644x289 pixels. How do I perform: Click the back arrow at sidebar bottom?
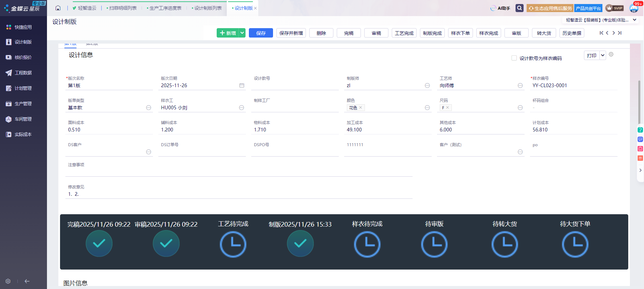[27, 281]
